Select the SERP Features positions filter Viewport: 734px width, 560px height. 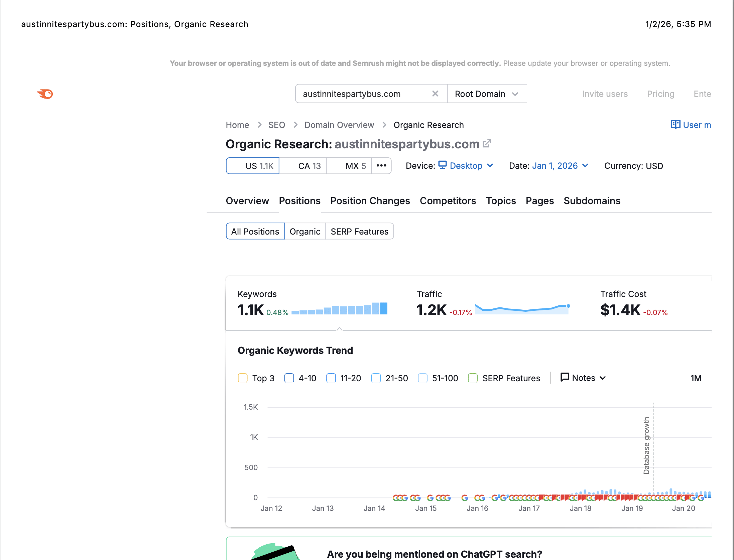[360, 231]
